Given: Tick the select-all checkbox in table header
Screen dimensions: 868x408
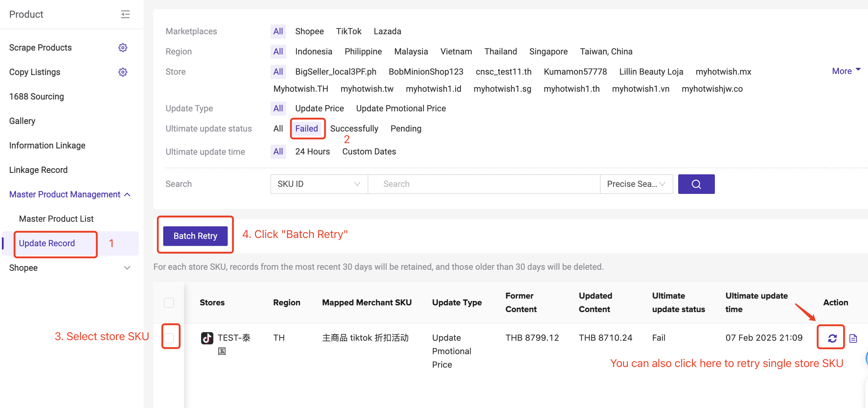Looking at the screenshot, I should [x=169, y=302].
